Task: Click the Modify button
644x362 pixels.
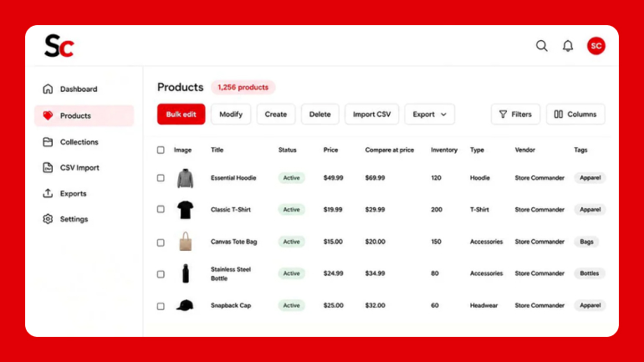Action: [231, 114]
